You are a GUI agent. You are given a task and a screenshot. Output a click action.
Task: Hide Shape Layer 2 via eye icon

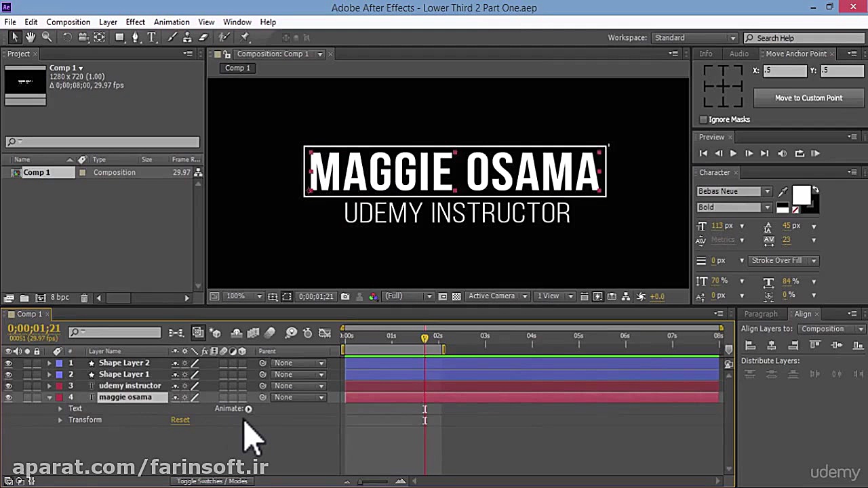pyautogui.click(x=8, y=363)
